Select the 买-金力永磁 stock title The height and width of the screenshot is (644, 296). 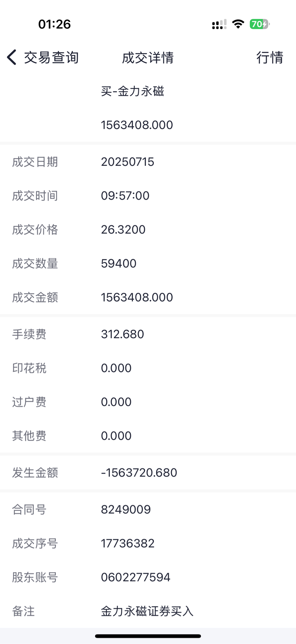[x=133, y=91]
